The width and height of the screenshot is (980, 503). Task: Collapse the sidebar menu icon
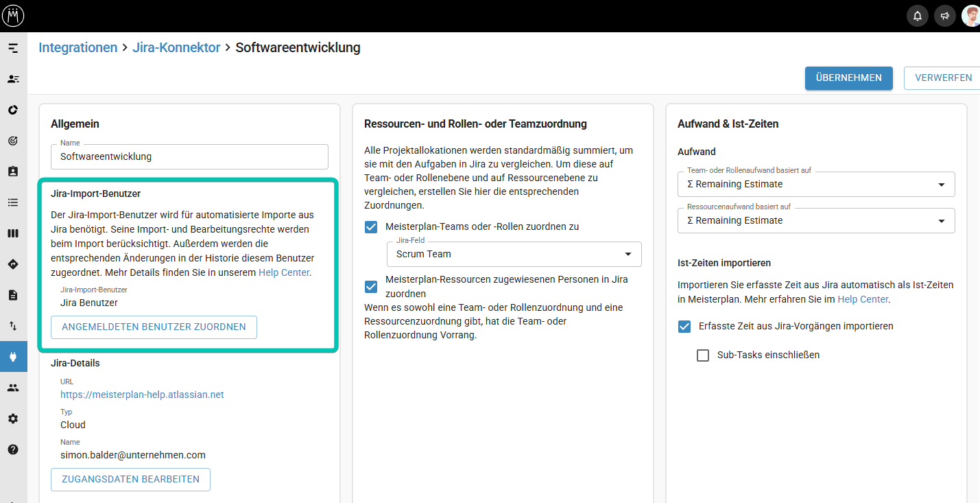[x=13, y=48]
